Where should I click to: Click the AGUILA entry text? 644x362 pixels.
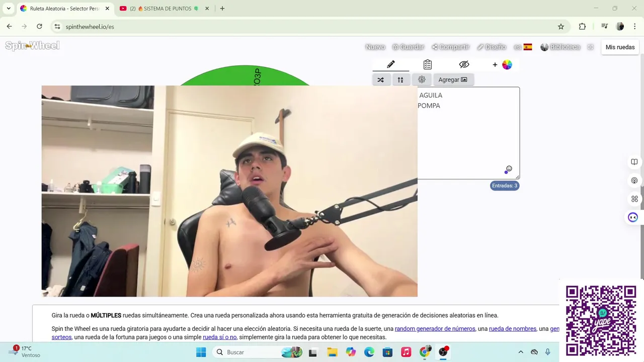tap(431, 95)
